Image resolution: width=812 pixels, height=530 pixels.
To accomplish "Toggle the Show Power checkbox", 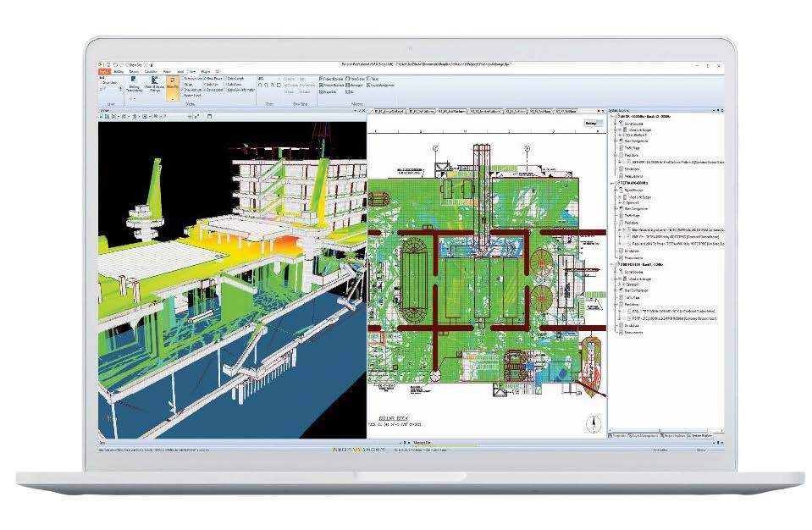I will click(205, 78).
